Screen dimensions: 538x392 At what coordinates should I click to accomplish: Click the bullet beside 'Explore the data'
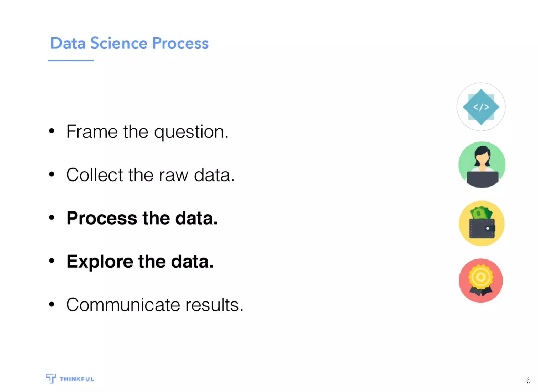coord(52,261)
